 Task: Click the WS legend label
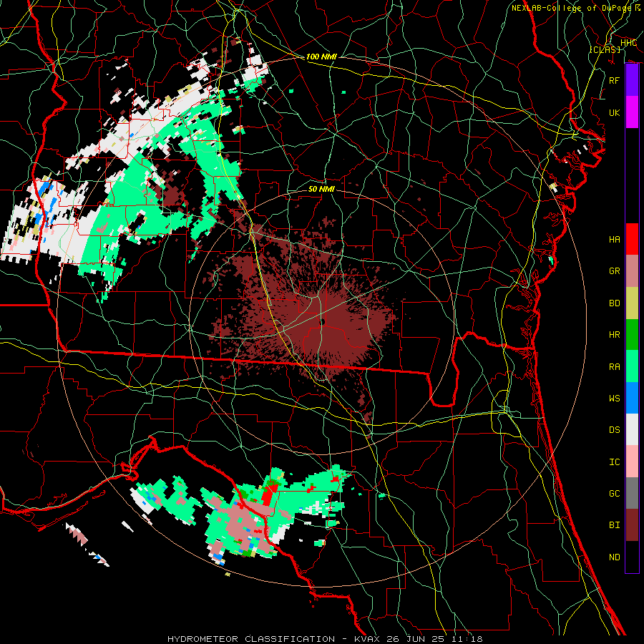click(614, 398)
